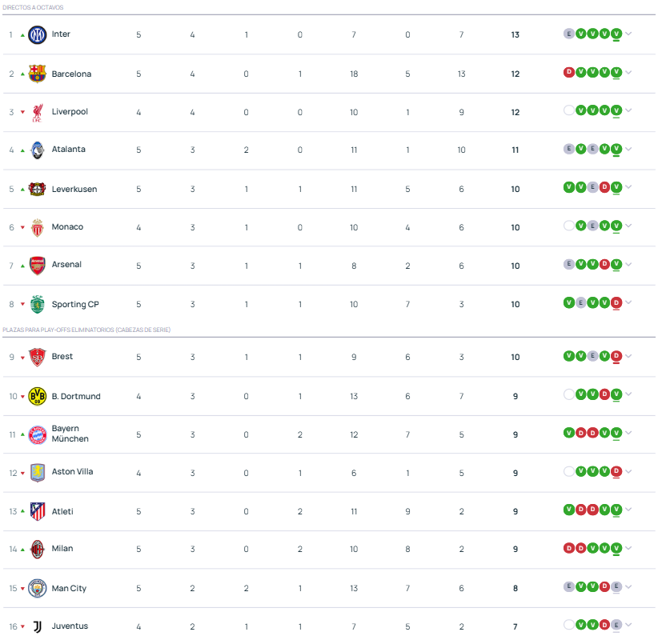Expand Sporting CP row chevron
This screenshot has width=658, height=644.
pyautogui.click(x=628, y=302)
